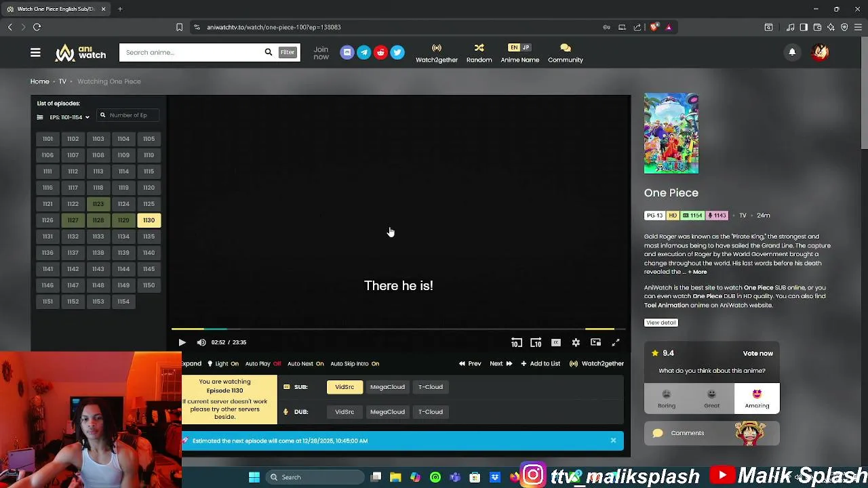Click the View detail button
The height and width of the screenshot is (488, 868).
point(661,323)
